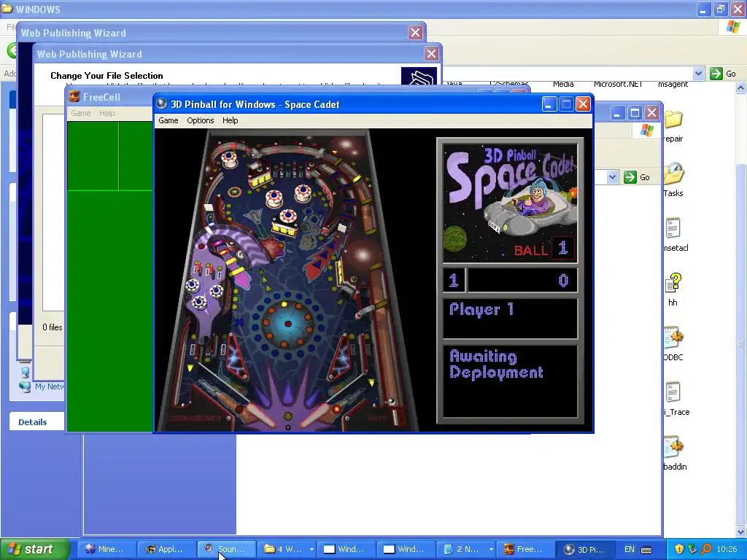Click the WINDOWS window scrollbar up arrow
The image size is (747, 560).
coord(741,88)
